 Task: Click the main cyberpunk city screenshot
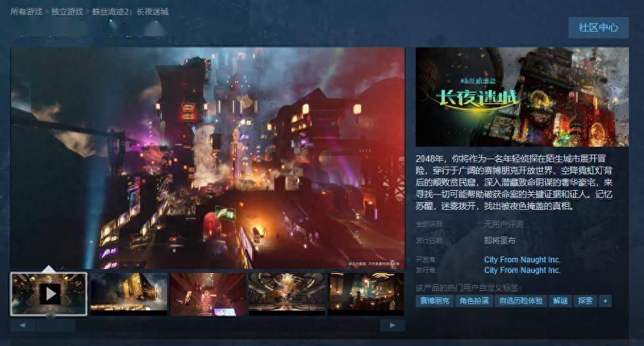208,159
